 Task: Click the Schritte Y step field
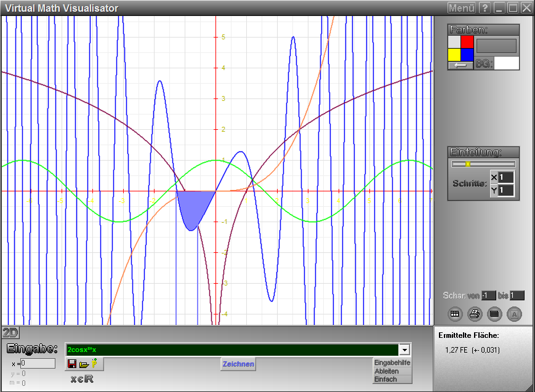pos(505,190)
